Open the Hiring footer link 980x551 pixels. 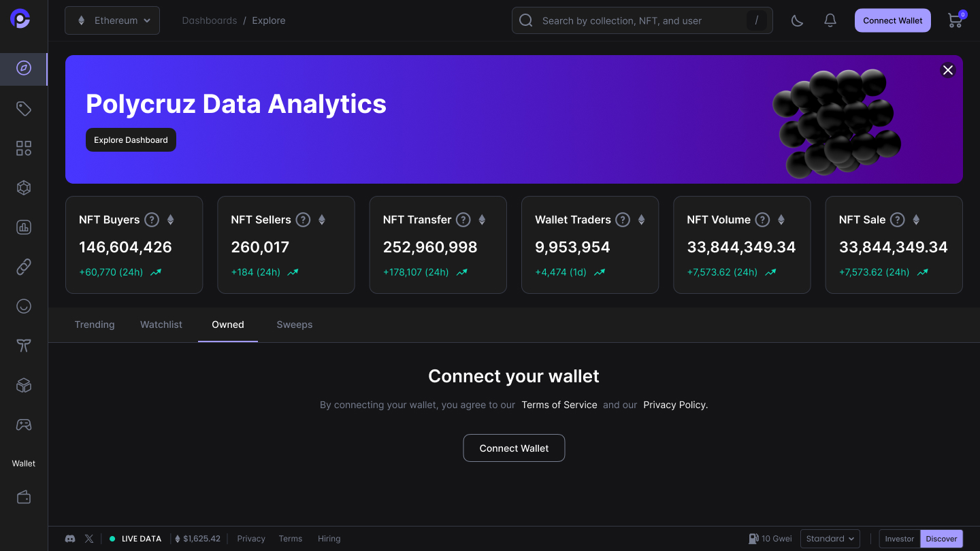(x=329, y=539)
